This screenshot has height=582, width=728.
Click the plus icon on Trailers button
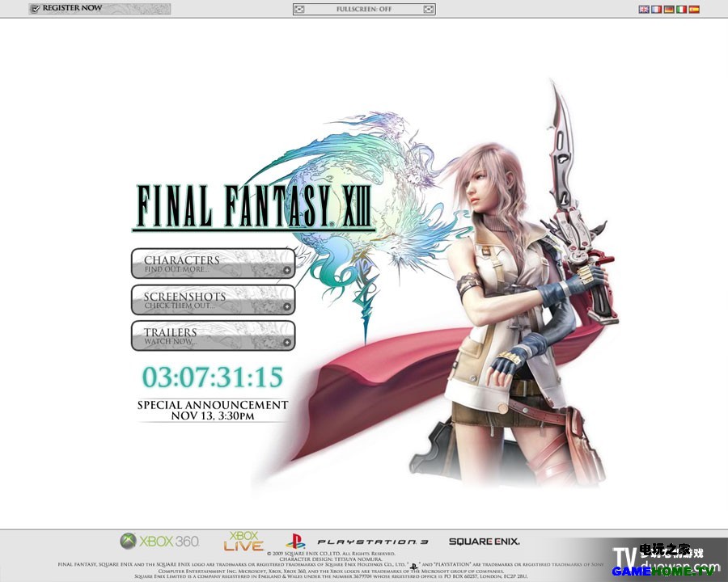coord(287,343)
